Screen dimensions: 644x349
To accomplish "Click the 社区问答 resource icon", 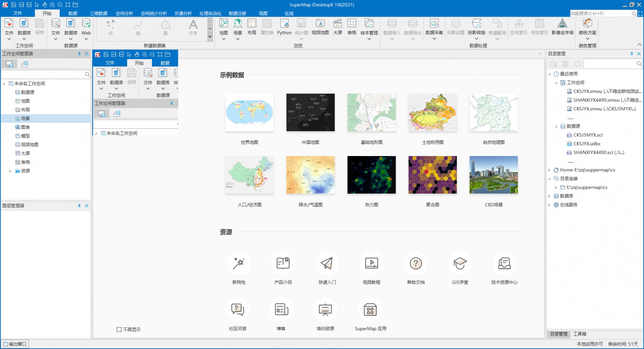I will [238, 310].
